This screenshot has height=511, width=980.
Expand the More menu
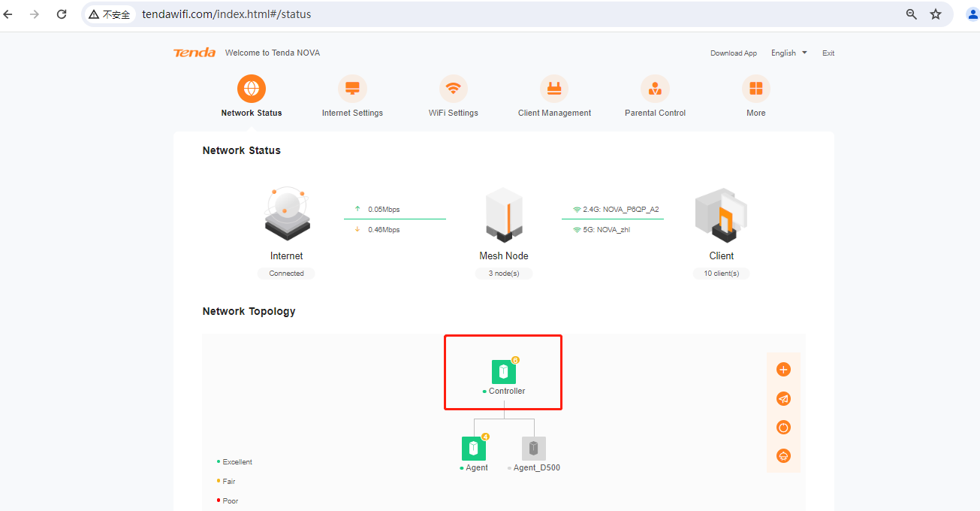(755, 96)
